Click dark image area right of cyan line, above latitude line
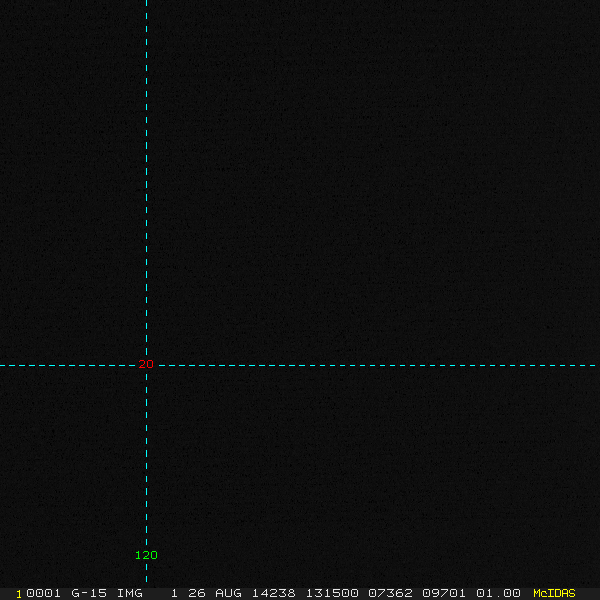The height and width of the screenshot is (600, 600). click(380, 180)
